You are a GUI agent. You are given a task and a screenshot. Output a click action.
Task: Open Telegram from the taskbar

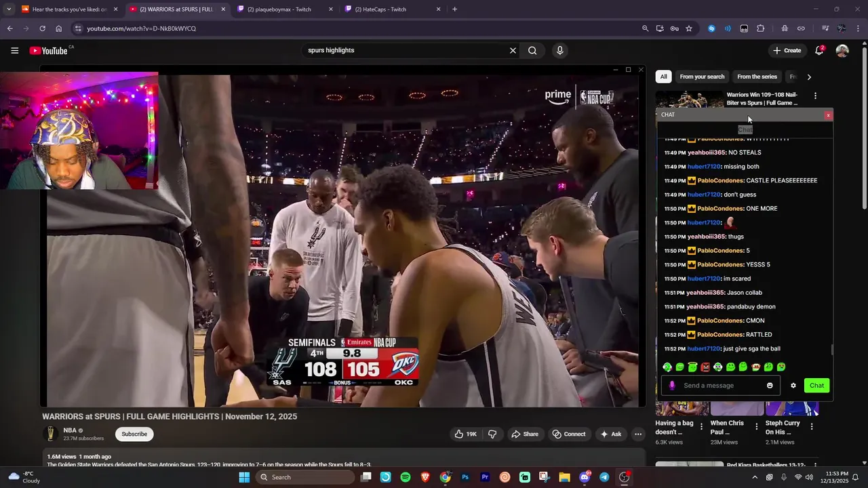click(x=604, y=477)
